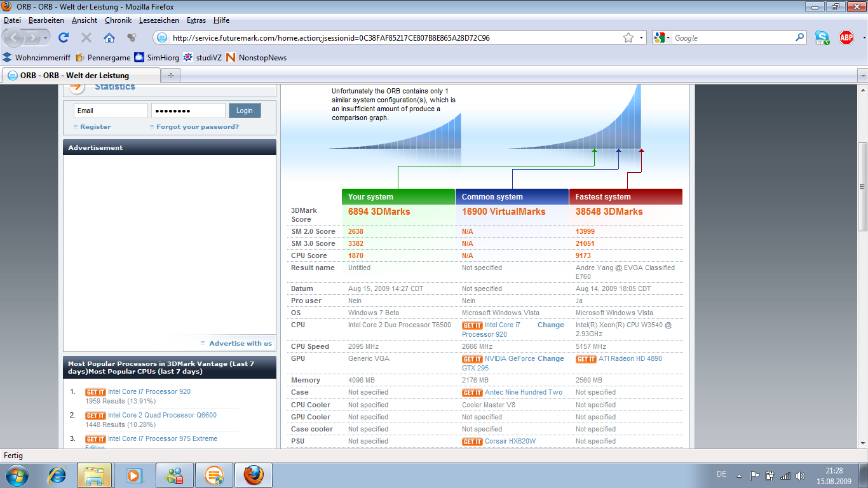The image size is (868, 488).
Task: Open the Adblock Plus ABP icon
Action: click(846, 37)
